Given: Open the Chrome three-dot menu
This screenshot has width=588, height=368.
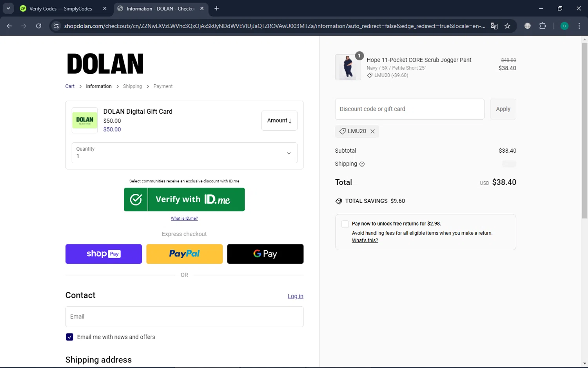Looking at the screenshot, I should click(579, 26).
